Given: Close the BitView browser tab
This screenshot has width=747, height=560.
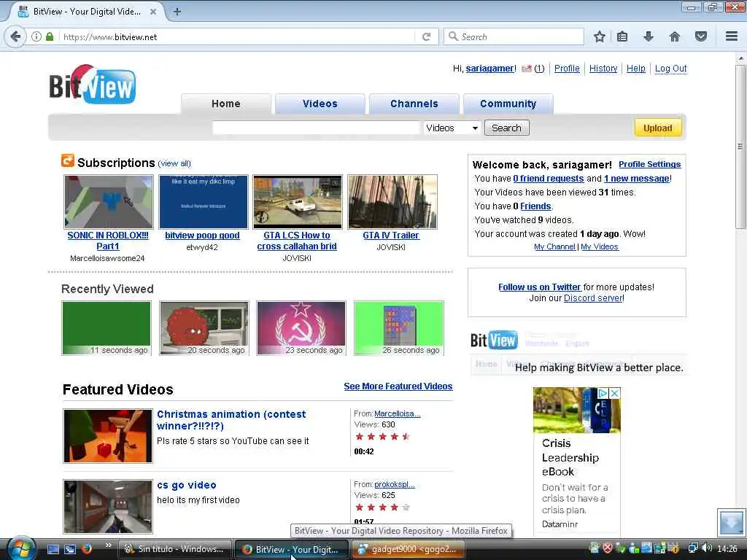Looking at the screenshot, I should pyautogui.click(x=153, y=12).
